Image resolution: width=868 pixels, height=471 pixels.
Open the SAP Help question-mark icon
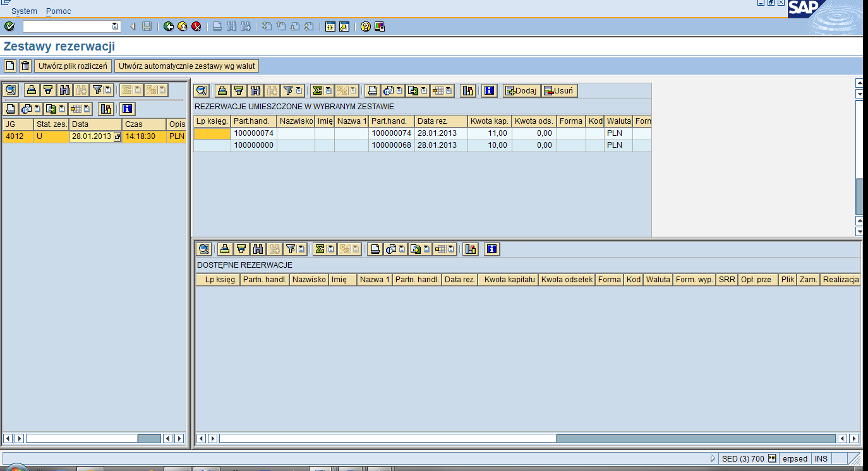(x=365, y=27)
